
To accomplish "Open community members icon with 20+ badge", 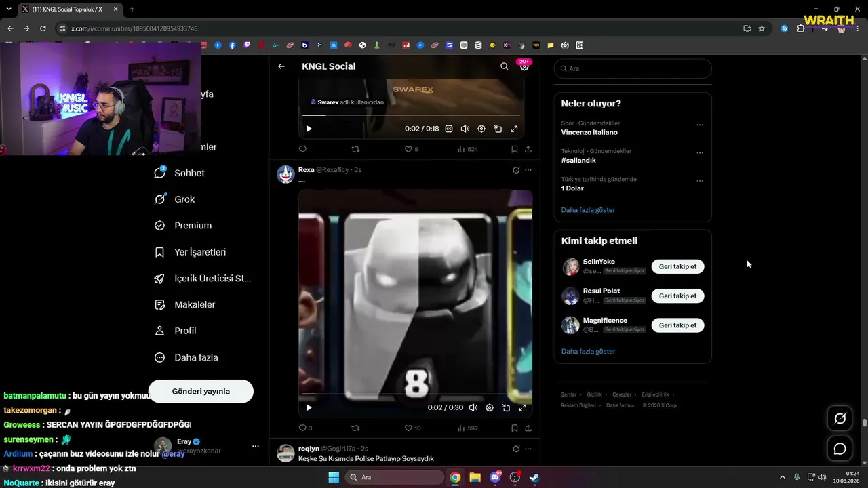I will point(524,66).
